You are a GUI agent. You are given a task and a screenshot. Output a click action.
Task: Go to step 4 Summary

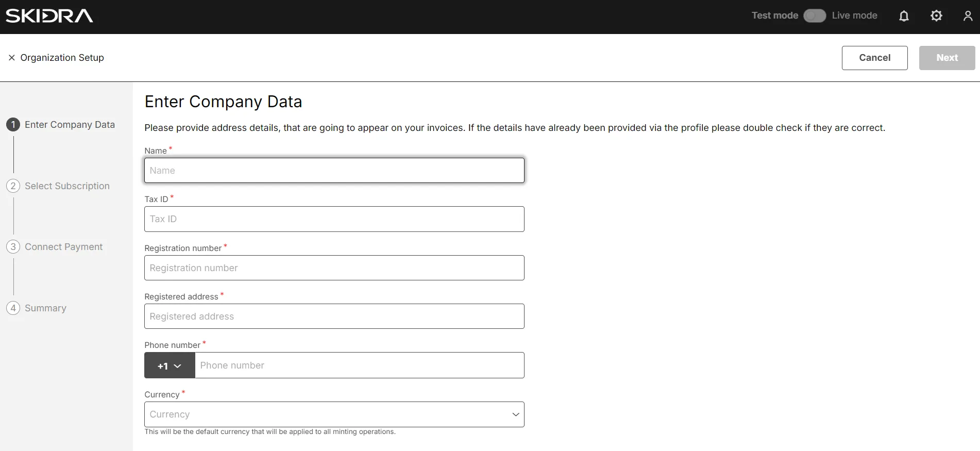point(37,308)
